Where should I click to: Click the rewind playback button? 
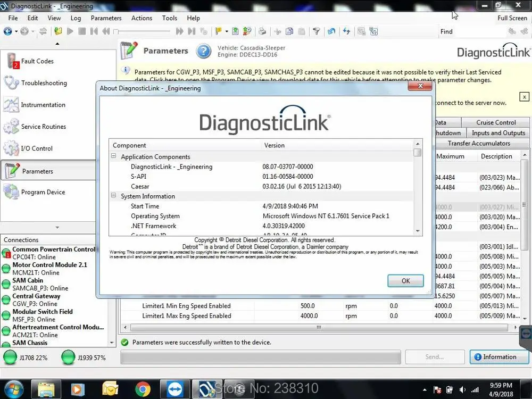[x=106, y=31]
